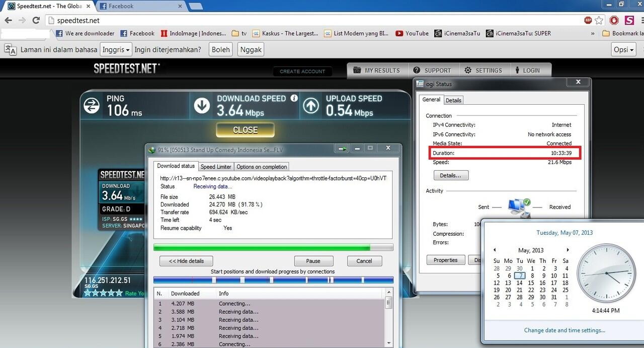Viewport: 644px width, 348px height.
Task: Click previous month arrow in calendar
Action: 495,250
